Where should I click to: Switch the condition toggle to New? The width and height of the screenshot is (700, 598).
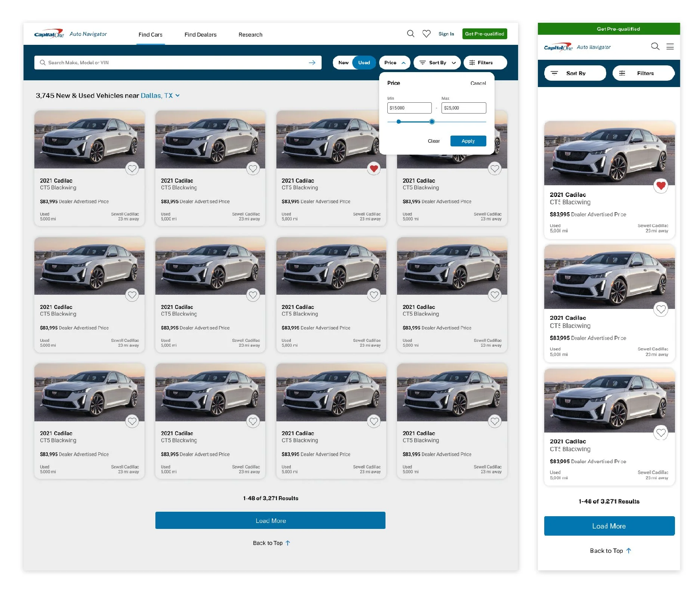coord(343,63)
